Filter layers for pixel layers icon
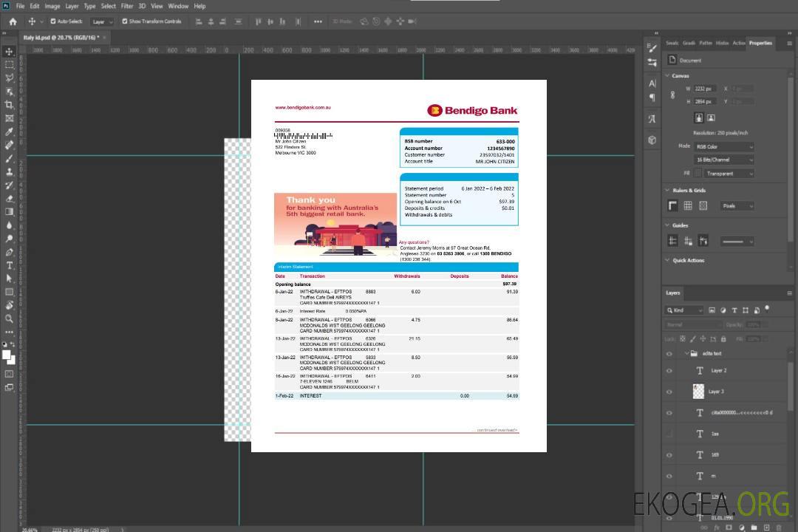Screen dimensions: 798x532 (x=712, y=310)
